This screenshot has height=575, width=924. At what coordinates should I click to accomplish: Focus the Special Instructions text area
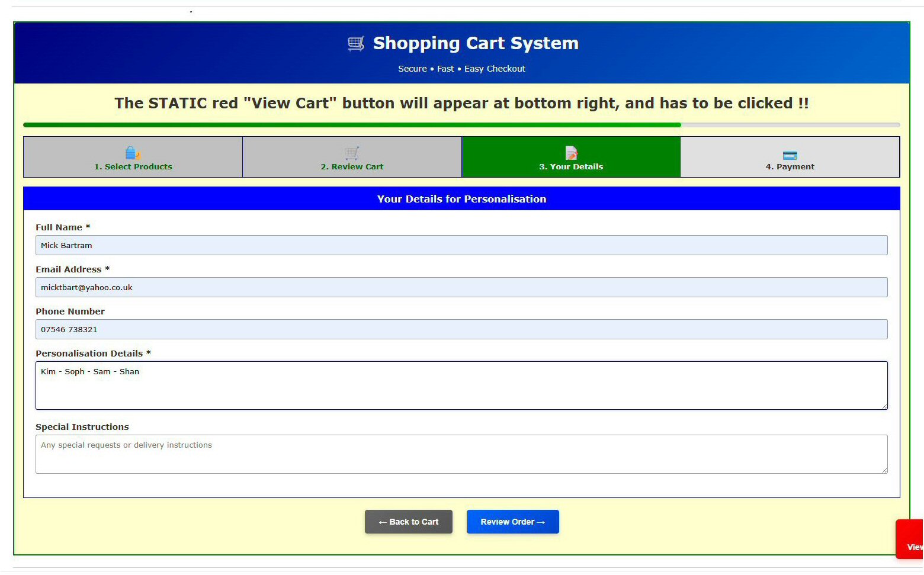point(461,454)
